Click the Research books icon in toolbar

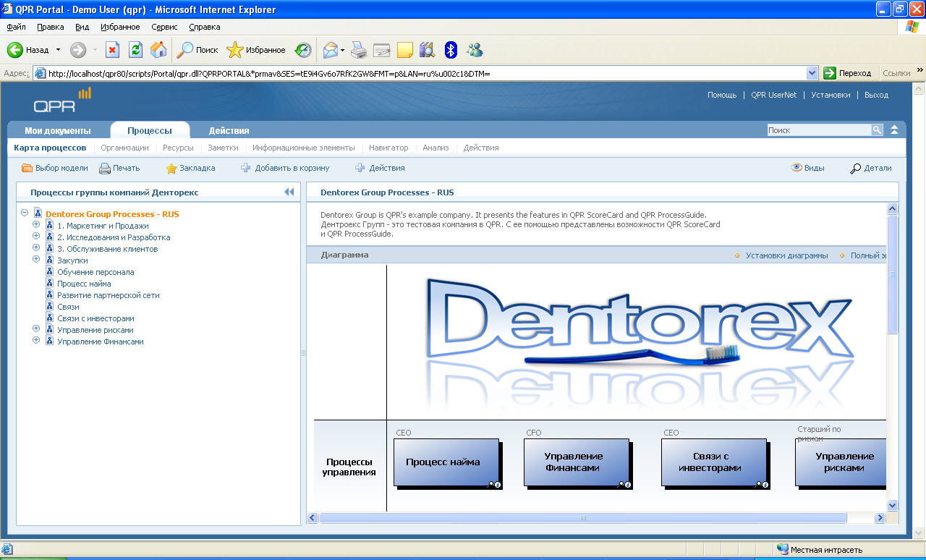[427, 50]
